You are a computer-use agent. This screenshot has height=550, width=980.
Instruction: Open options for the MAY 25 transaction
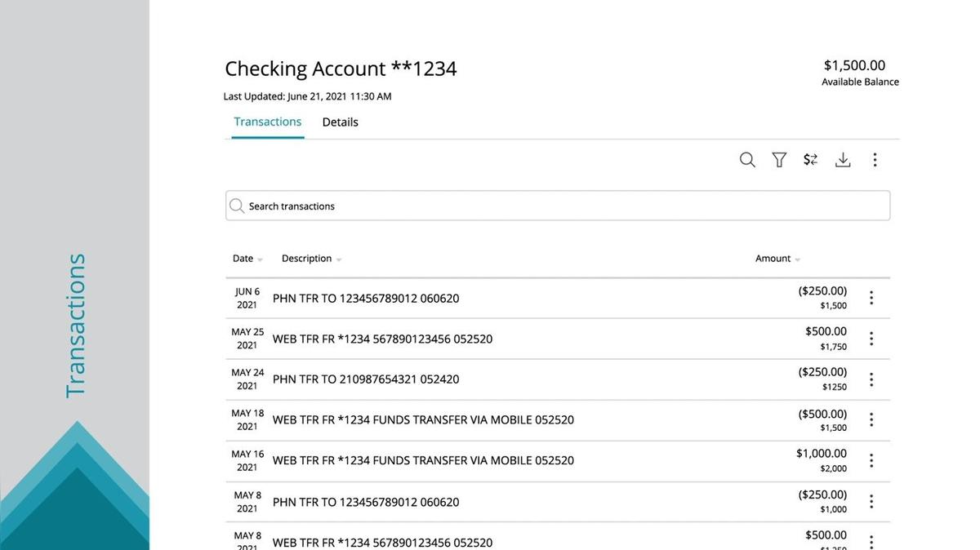(871, 338)
